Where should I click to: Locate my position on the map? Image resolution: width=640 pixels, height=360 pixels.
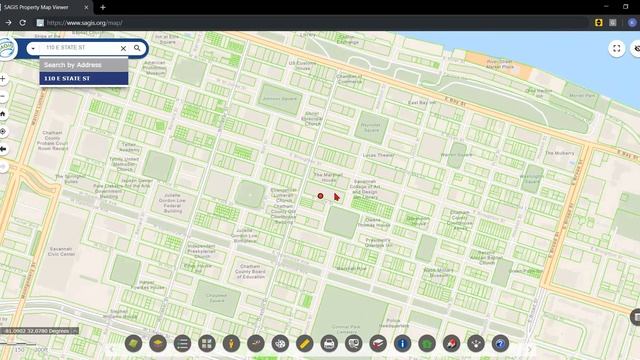[x=3, y=131]
